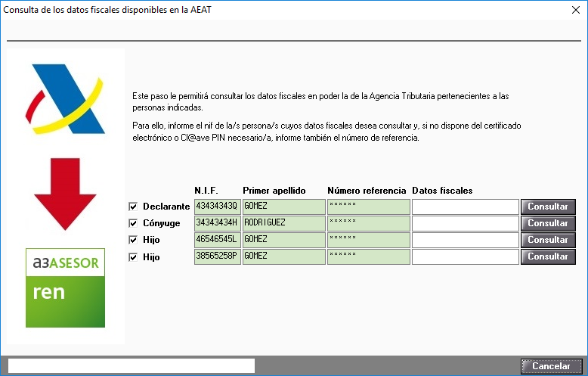Click the Declarante label
The width and height of the screenshot is (588, 376).
(166, 207)
